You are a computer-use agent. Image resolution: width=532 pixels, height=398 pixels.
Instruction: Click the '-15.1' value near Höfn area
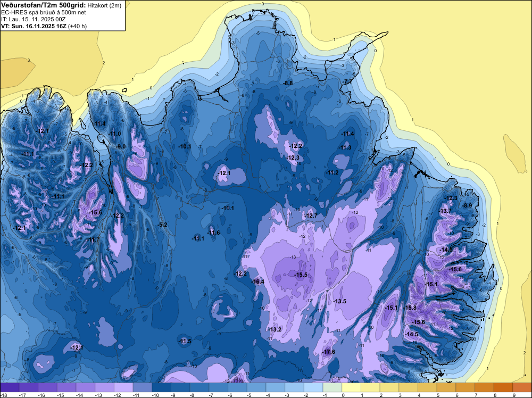tap(391, 308)
